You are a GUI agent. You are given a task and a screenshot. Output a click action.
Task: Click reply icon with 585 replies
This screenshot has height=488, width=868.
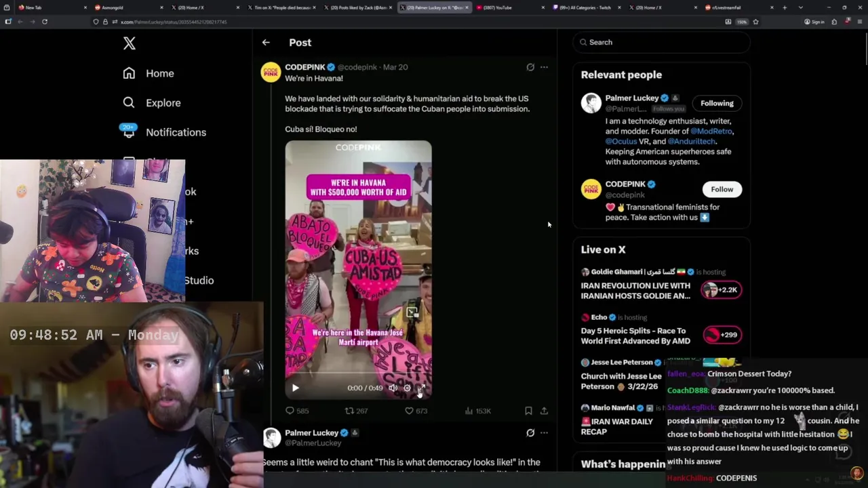tap(290, 411)
